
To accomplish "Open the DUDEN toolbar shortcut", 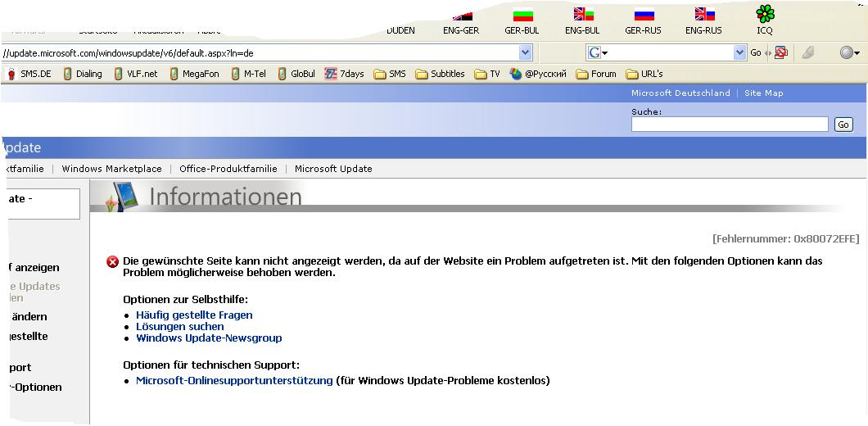I will click(x=400, y=30).
